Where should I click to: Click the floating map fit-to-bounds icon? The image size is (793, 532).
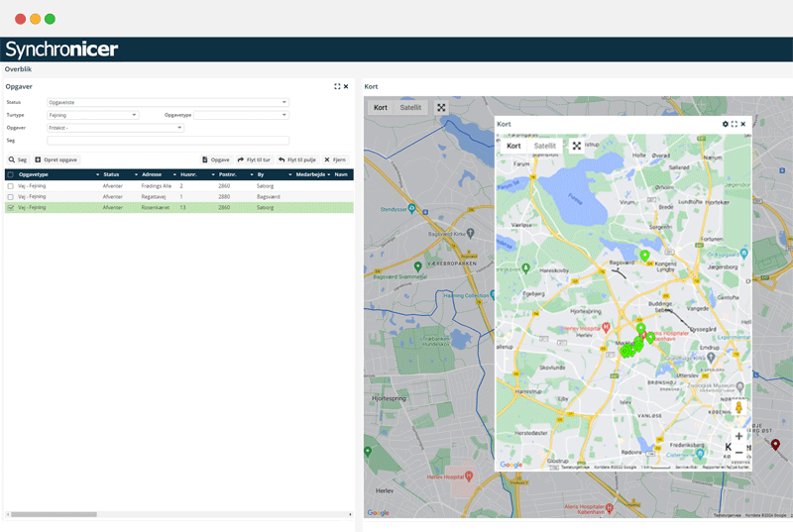tap(577, 146)
